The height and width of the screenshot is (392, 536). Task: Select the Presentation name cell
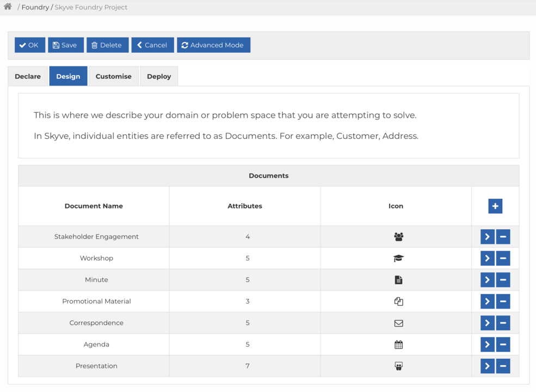coord(94,366)
